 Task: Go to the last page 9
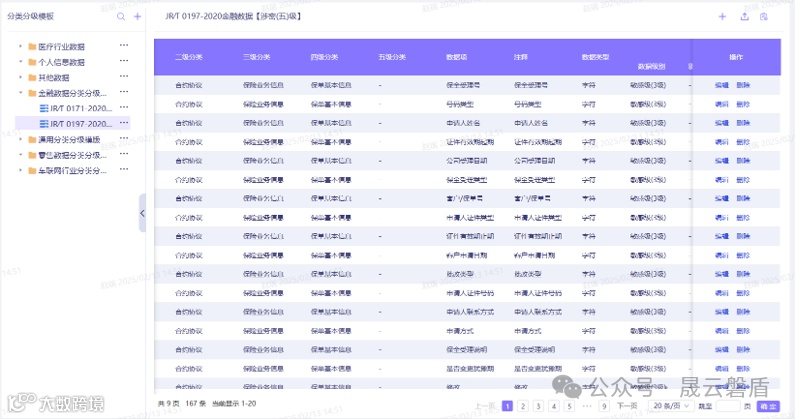tap(603, 406)
